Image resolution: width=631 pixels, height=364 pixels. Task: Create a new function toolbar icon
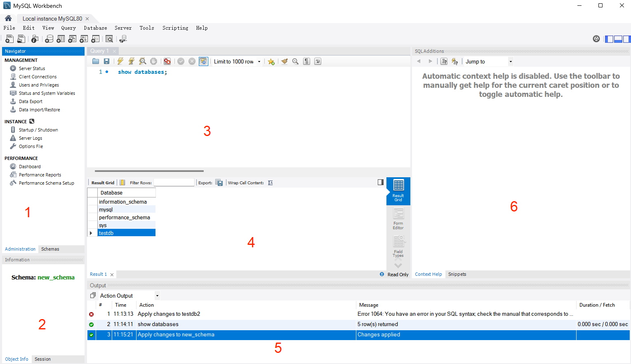(95, 39)
